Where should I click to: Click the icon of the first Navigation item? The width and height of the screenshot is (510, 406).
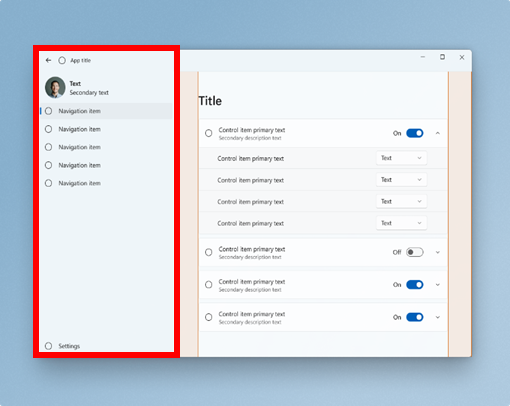click(x=49, y=111)
